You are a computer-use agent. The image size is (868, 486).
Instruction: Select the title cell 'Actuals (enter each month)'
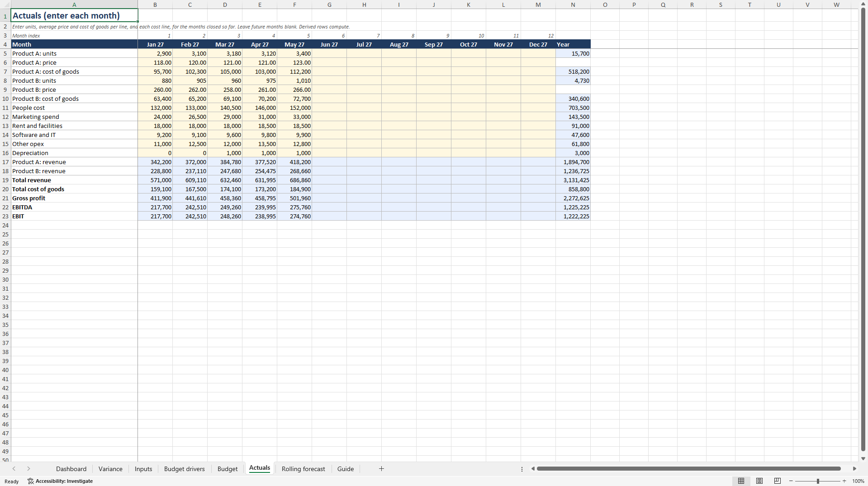[74, 15]
